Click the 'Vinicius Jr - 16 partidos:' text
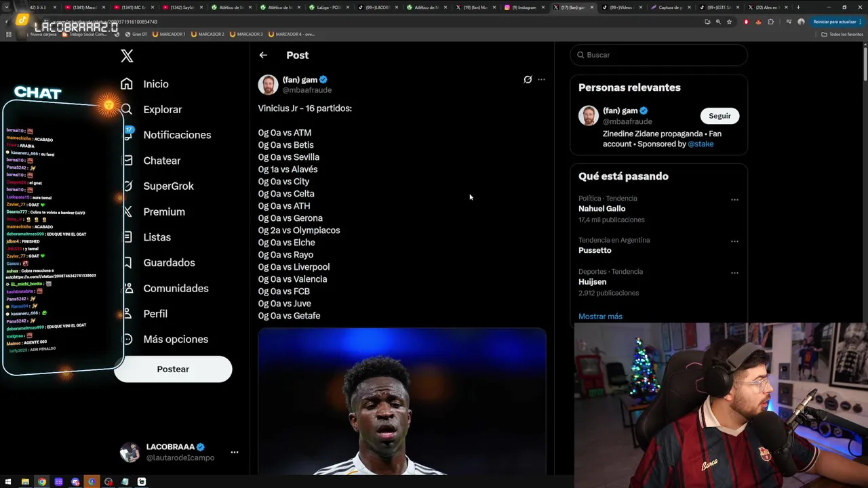This screenshot has height=488, width=868. [x=304, y=108]
